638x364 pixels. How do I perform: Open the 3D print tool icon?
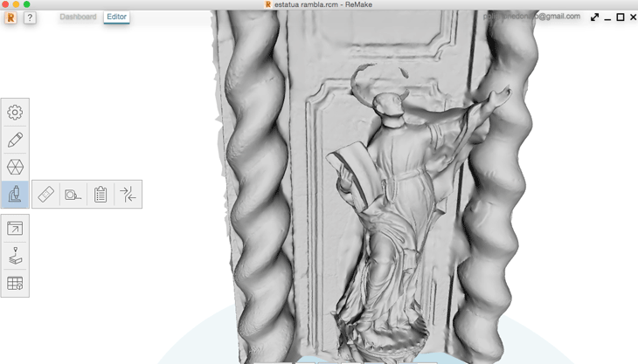pos(15,256)
